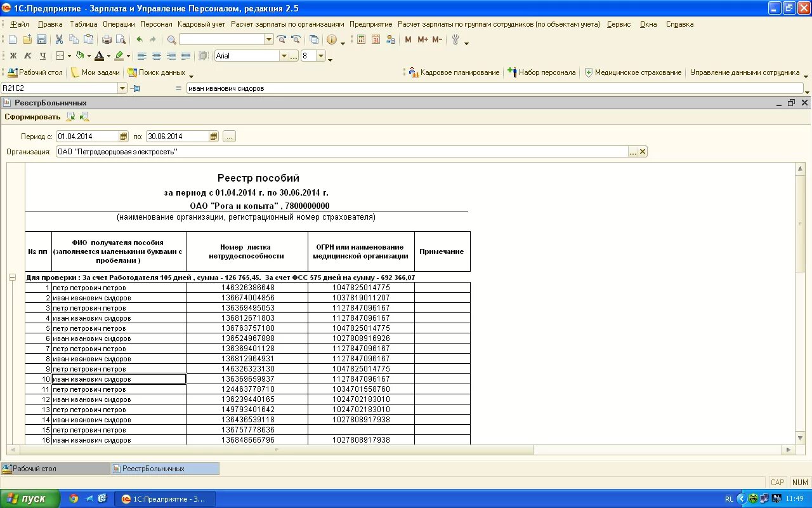Screen dimensions: 812x508
Task: Click the Align right icon
Action: pyautogui.click(x=171, y=56)
